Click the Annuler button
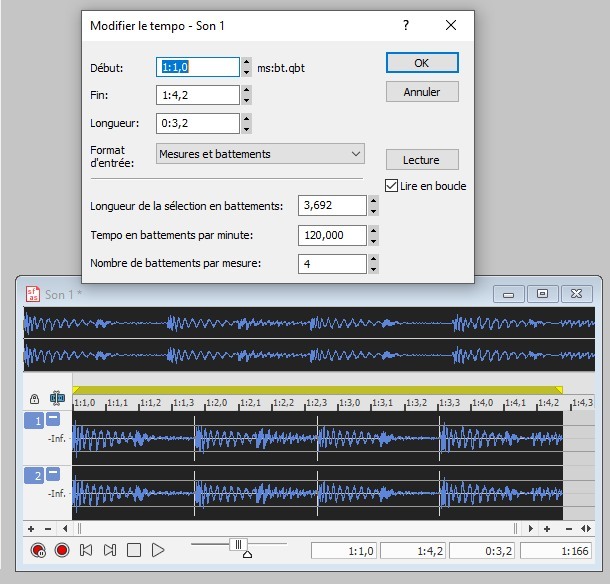Viewport: 610px width, 584px height. click(x=422, y=92)
